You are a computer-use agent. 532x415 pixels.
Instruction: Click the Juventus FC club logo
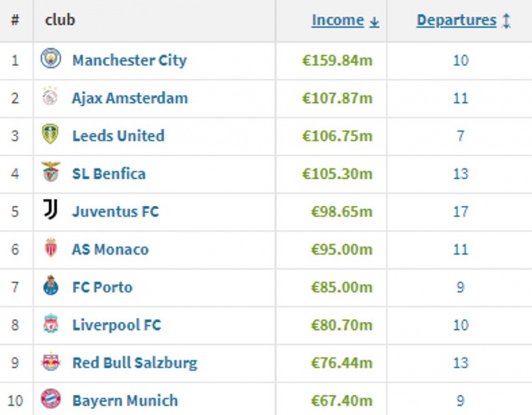[50, 211]
